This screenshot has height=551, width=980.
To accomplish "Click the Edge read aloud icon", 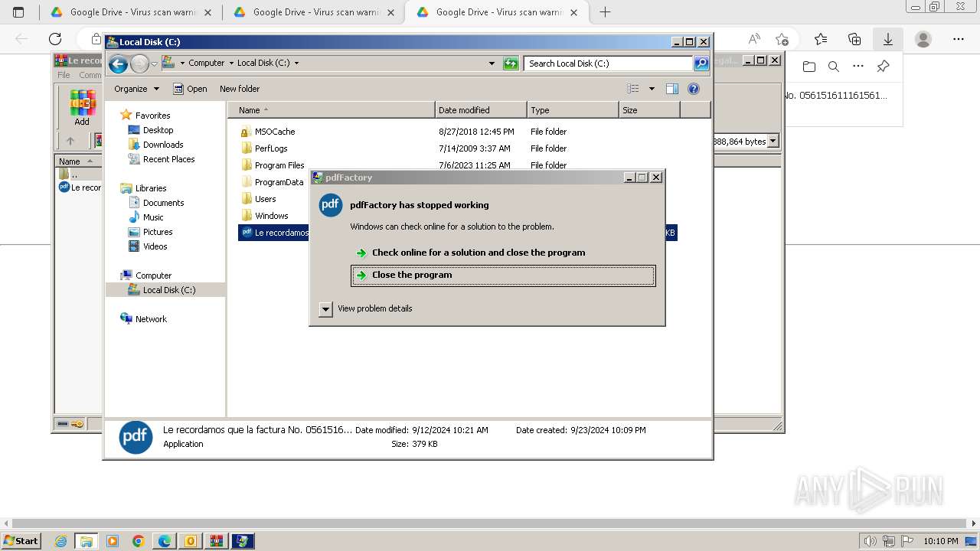I will click(x=754, y=39).
